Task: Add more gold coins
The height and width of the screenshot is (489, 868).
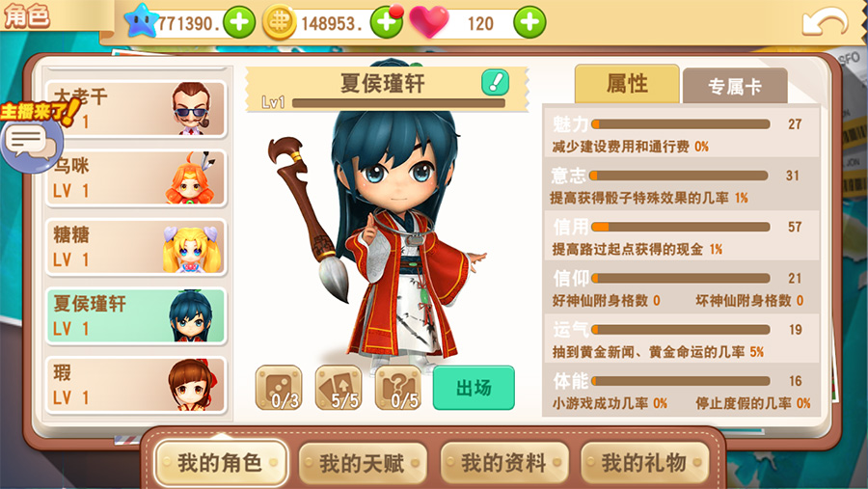Action: point(386,22)
